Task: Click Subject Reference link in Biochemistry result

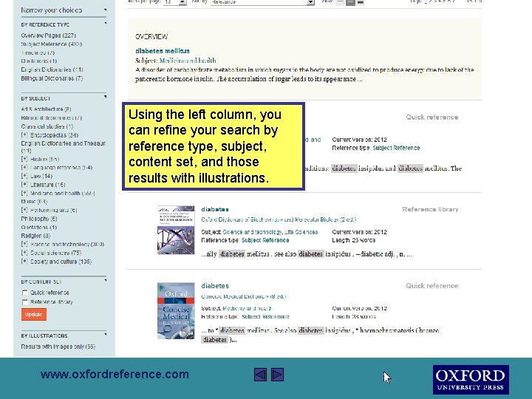Action: [x=265, y=240]
